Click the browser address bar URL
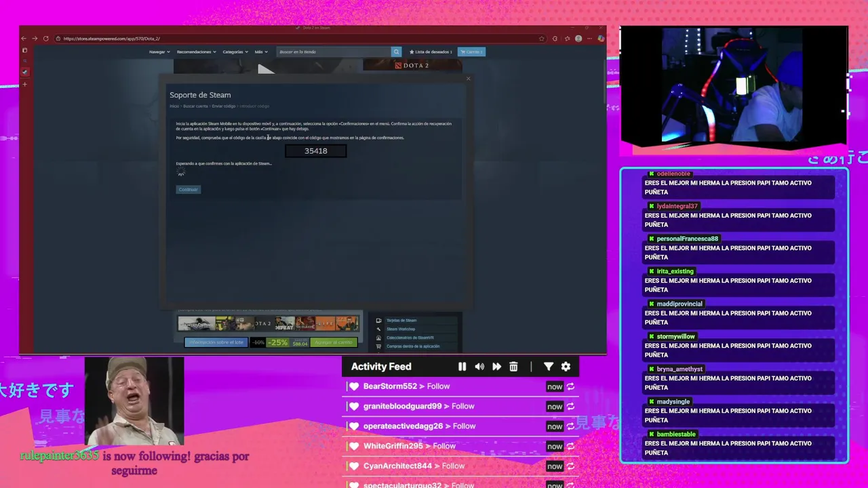The height and width of the screenshot is (488, 868). (111, 39)
